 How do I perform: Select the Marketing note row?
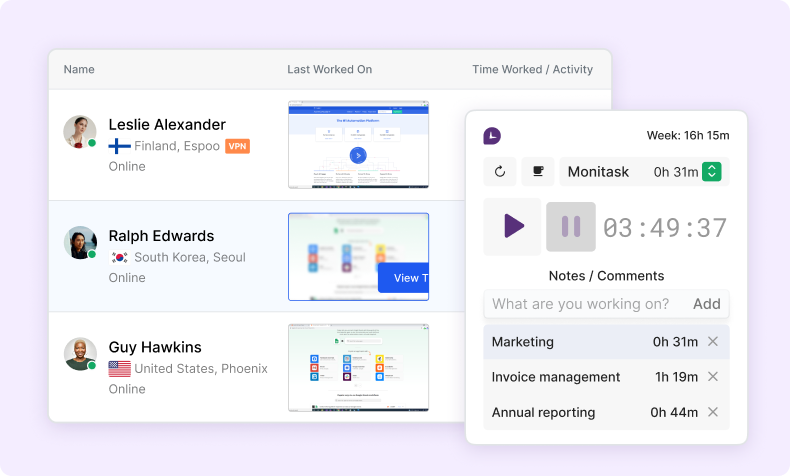[606, 342]
